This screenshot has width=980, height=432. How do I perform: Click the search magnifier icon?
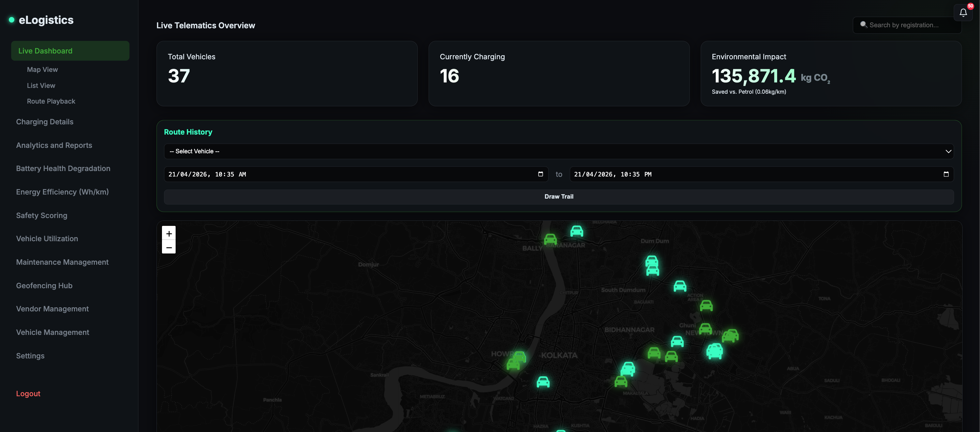coord(864,25)
